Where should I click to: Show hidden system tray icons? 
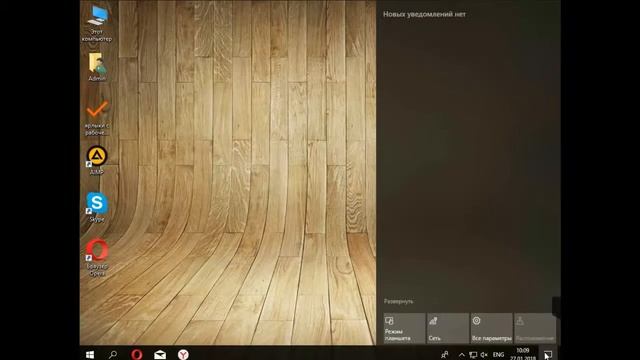[x=461, y=355]
